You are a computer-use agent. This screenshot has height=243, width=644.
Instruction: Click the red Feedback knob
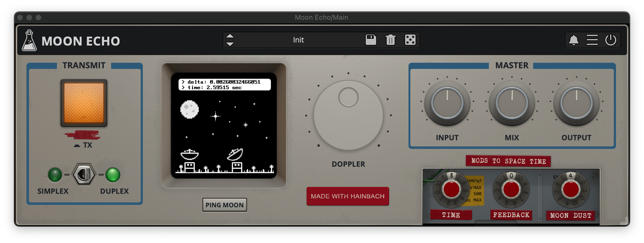tap(511, 189)
